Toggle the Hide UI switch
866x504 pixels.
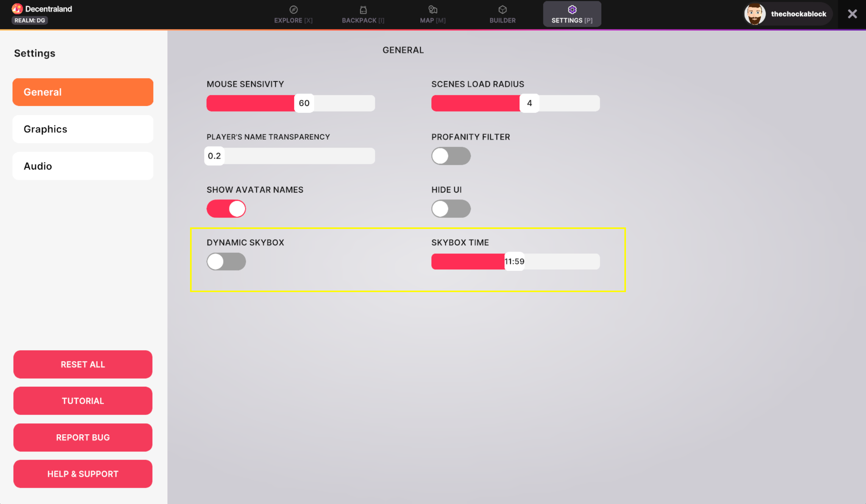[x=451, y=209]
